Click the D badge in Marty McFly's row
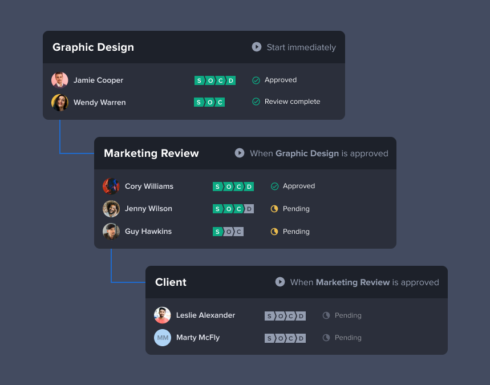This screenshot has height=385, width=490. (301, 338)
